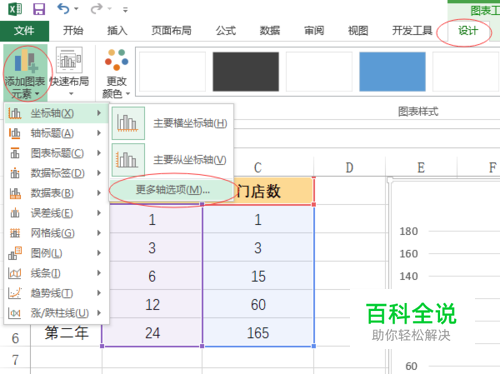Click the chart axis label 160

pyautogui.click(x=409, y=254)
